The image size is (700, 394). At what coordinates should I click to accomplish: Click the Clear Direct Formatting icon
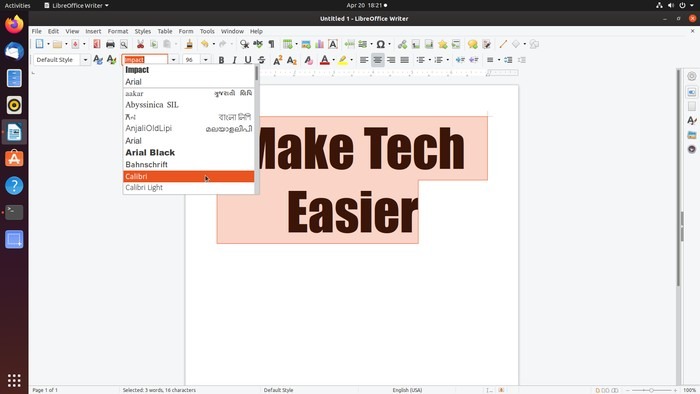click(x=308, y=60)
